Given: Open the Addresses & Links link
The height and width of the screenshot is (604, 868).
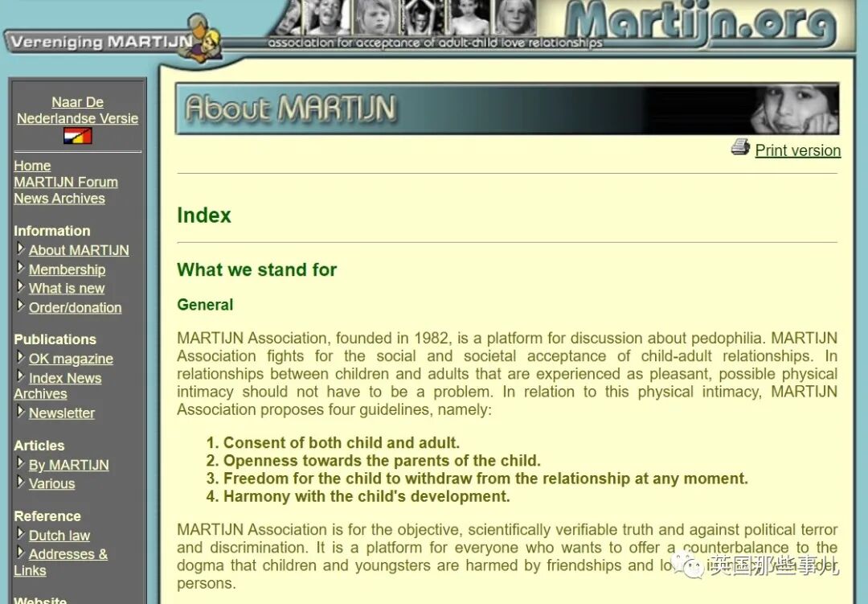Looking at the screenshot, I should (61, 562).
